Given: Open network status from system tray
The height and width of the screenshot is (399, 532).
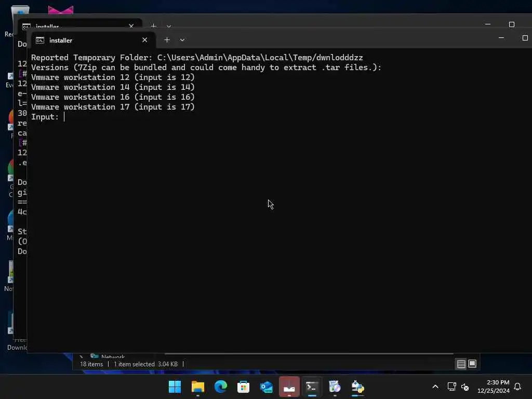Looking at the screenshot, I should [x=451, y=387].
